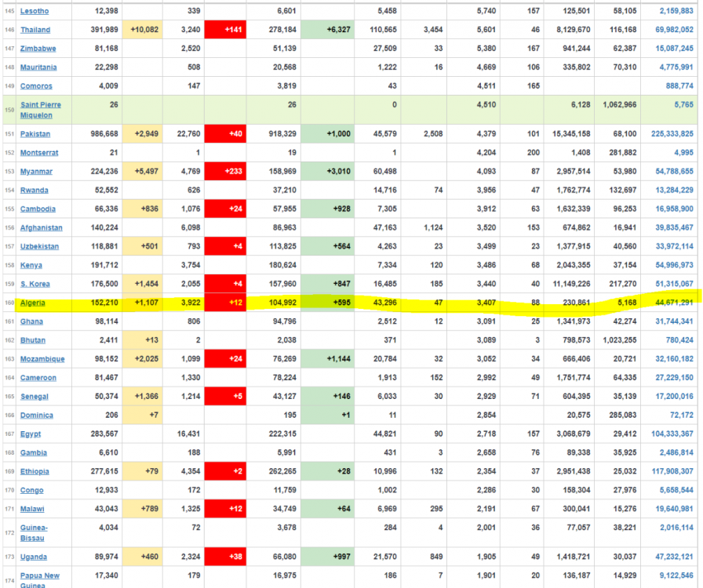Open the Guinea-Bissau country link
Viewport: 703px width, 588px height.
tap(36, 533)
